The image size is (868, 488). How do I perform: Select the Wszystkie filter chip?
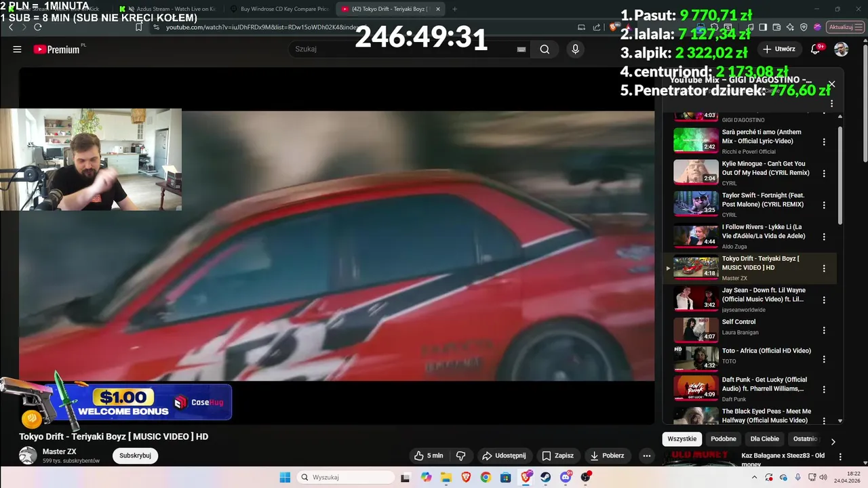tap(682, 439)
